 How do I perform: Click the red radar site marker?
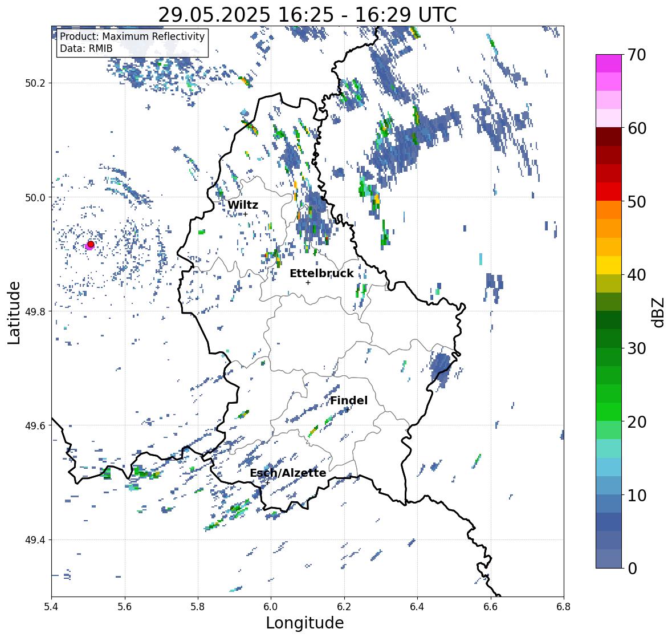(91, 244)
